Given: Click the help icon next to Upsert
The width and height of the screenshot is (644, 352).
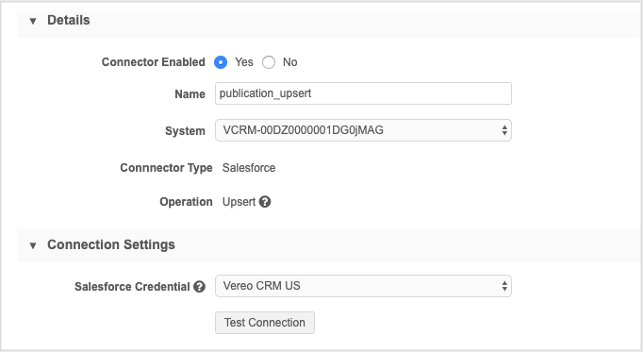Looking at the screenshot, I should (x=265, y=202).
